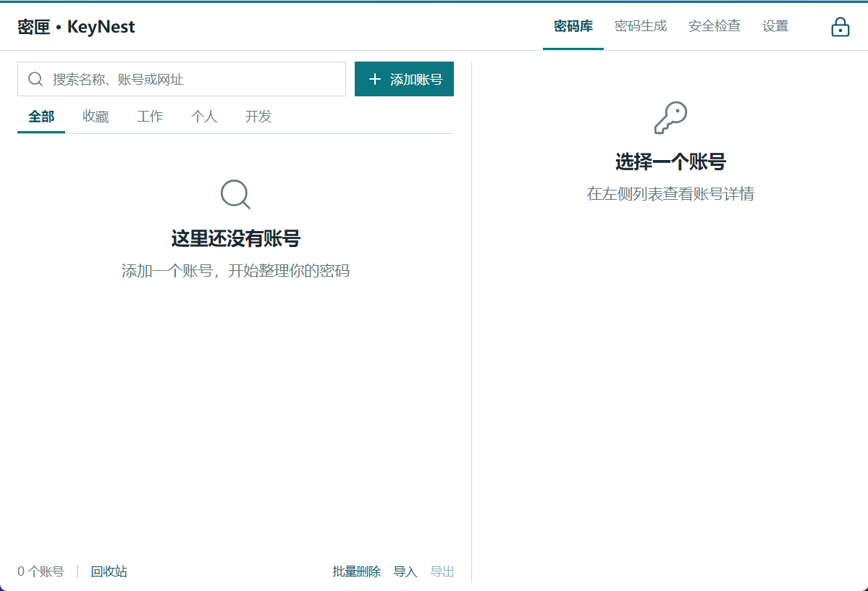Click the 批量删除 link

(356, 571)
